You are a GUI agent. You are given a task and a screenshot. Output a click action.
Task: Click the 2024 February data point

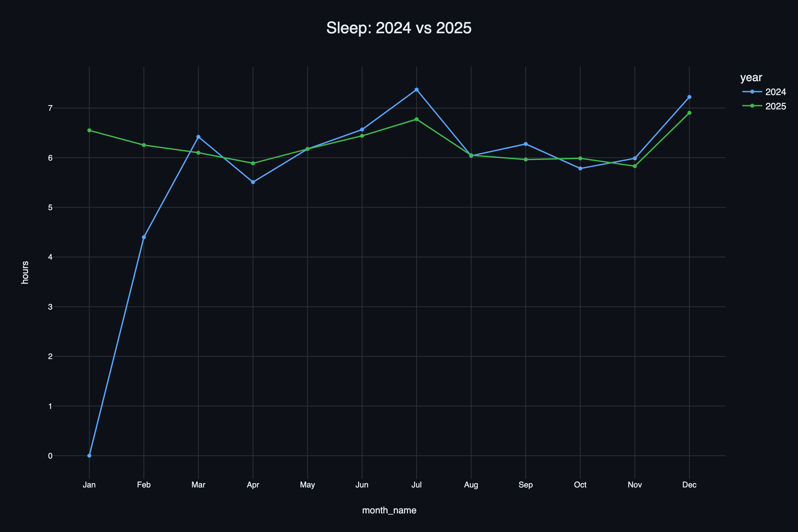coord(144,237)
